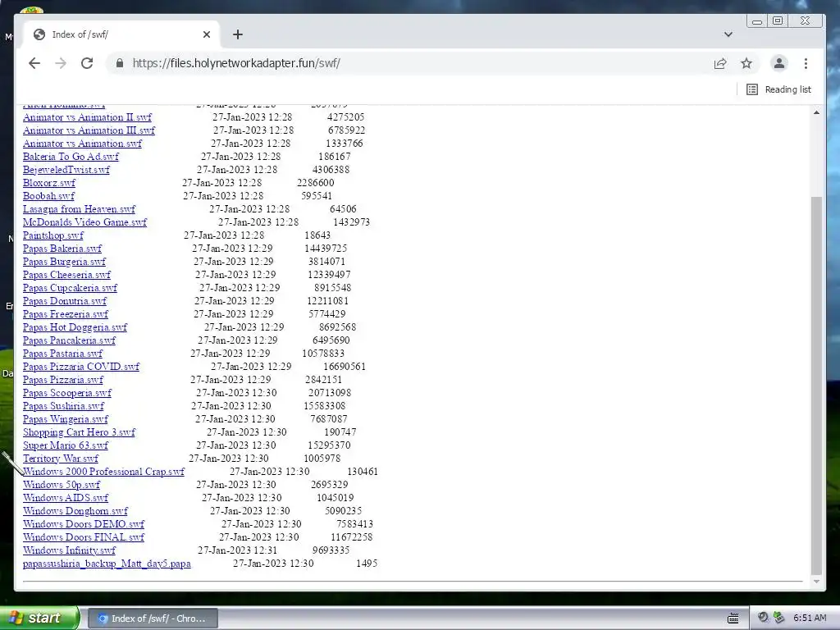840x630 pixels.
Task: Click the network connection tray icon
Action: click(779, 619)
